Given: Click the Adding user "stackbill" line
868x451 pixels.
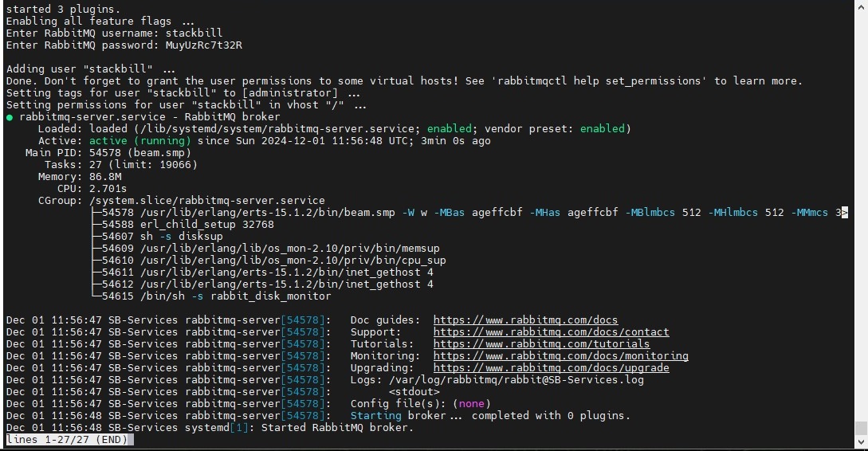Looking at the screenshot, I should pyautogui.click(x=91, y=69).
